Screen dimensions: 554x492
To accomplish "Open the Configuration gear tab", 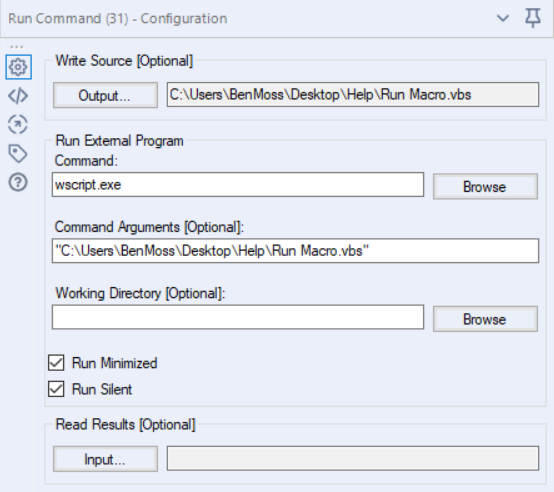I will tap(18, 67).
